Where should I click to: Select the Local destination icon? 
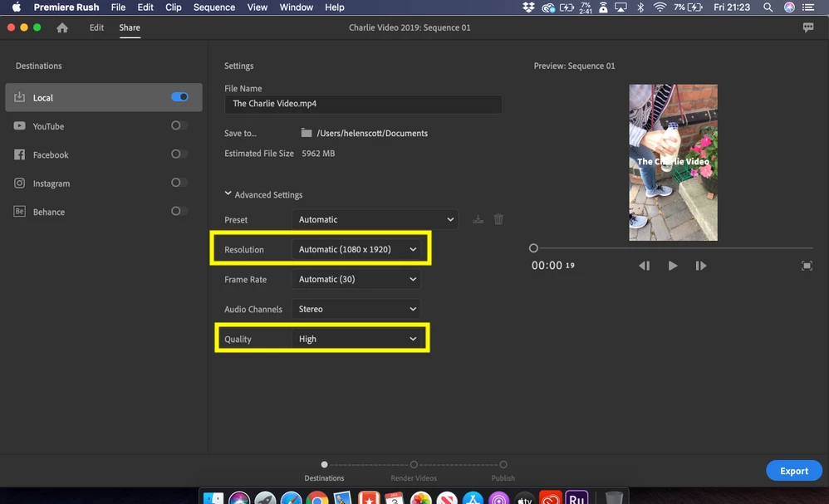pos(20,97)
